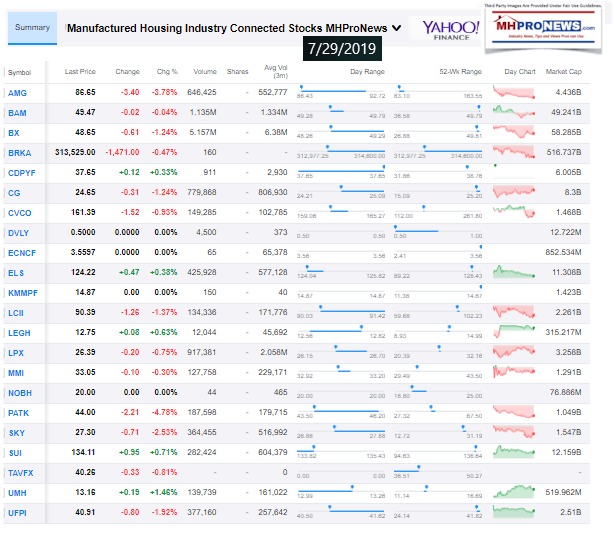614x543 pixels.
Task: Click the AMG day range bar
Action: click(341, 92)
